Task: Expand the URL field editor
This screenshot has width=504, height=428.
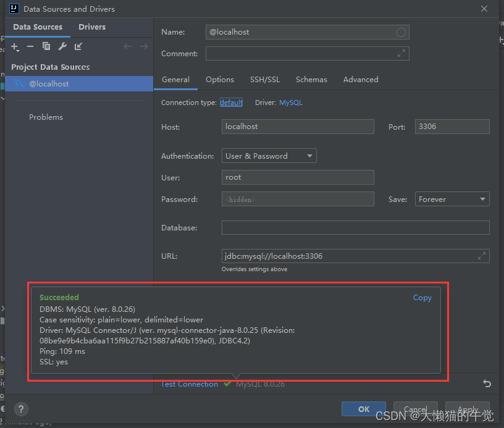Action: coord(482,256)
